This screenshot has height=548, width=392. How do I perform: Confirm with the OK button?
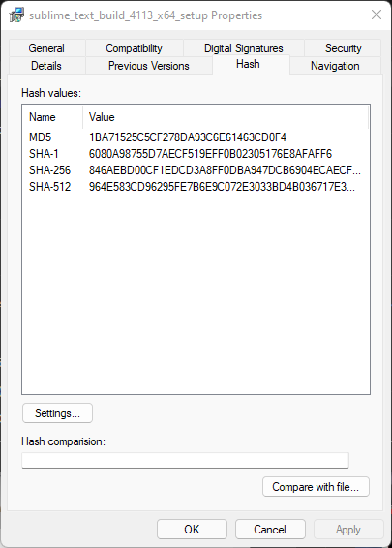[x=192, y=530]
